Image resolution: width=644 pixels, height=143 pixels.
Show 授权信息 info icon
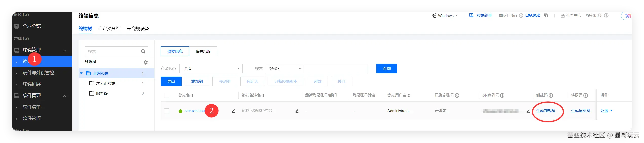click(x=606, y=15)
